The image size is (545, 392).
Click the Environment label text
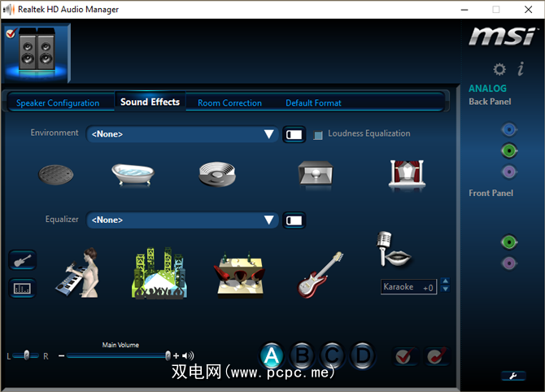click(54, 133)
